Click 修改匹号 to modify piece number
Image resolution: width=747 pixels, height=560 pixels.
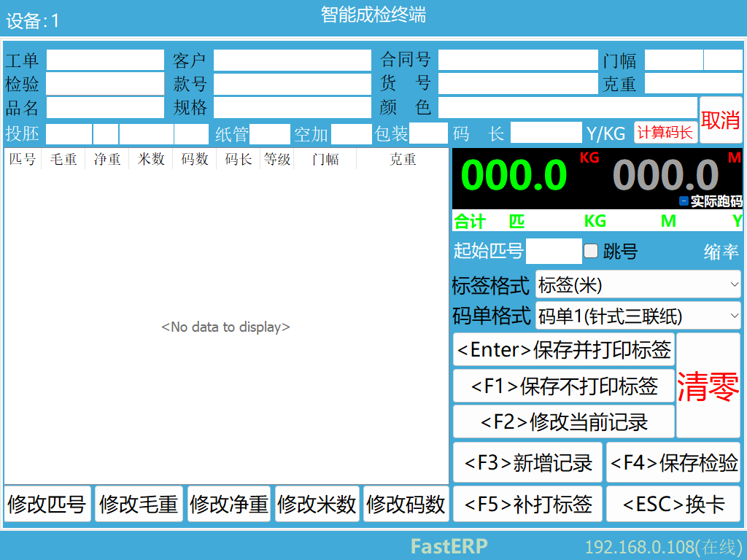point(46,503)
